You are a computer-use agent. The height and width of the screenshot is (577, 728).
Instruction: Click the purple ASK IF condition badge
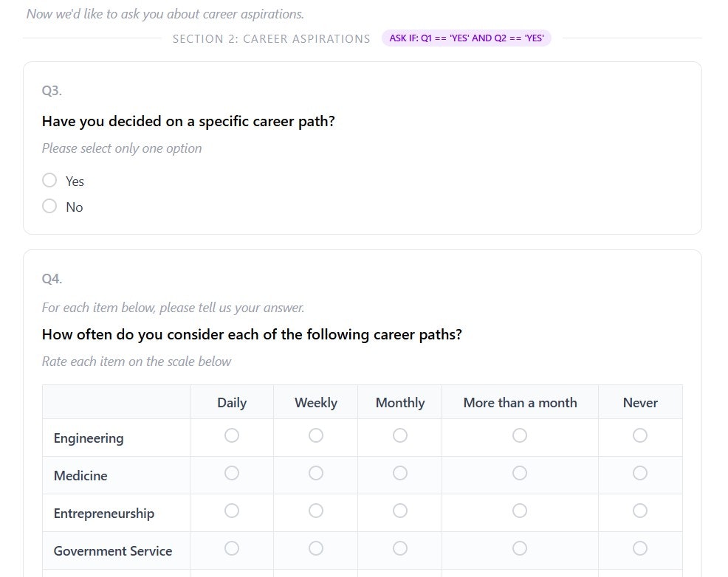coord(465,38)
